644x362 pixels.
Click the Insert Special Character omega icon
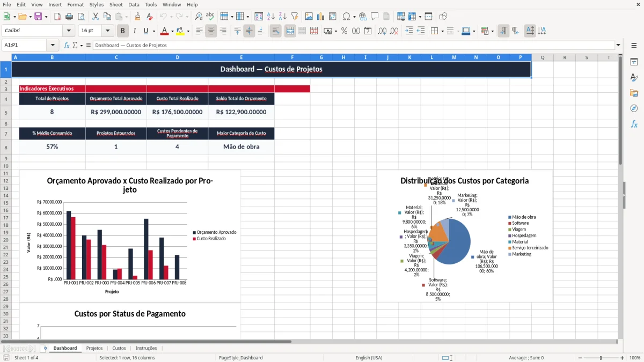(346, 17)
